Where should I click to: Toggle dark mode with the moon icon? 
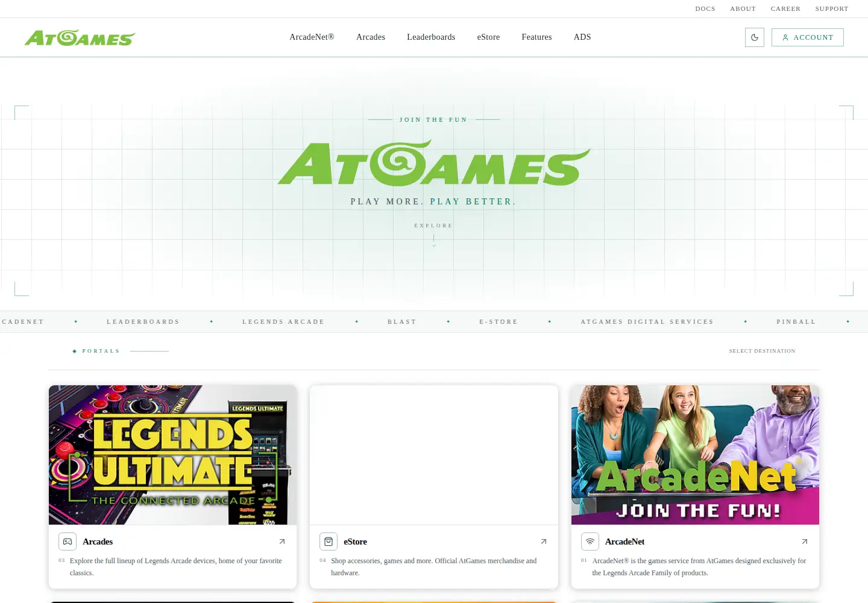[755, 37]
